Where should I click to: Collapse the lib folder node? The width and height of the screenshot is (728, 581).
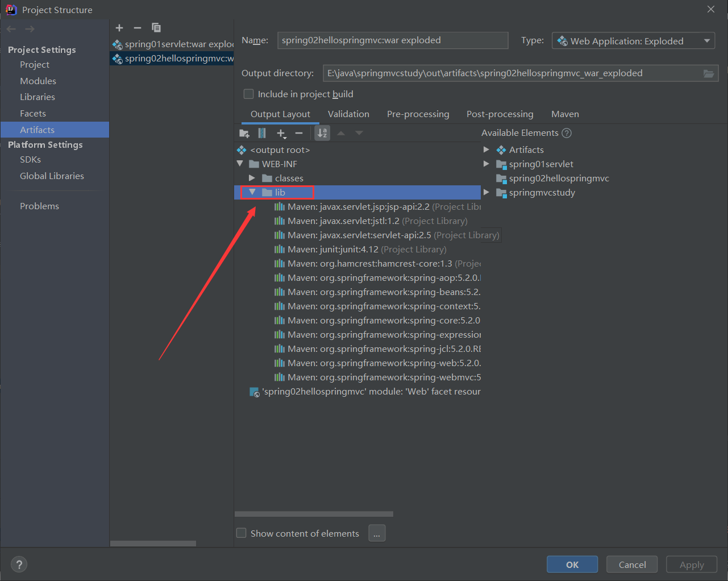click(x=252, y=192)
